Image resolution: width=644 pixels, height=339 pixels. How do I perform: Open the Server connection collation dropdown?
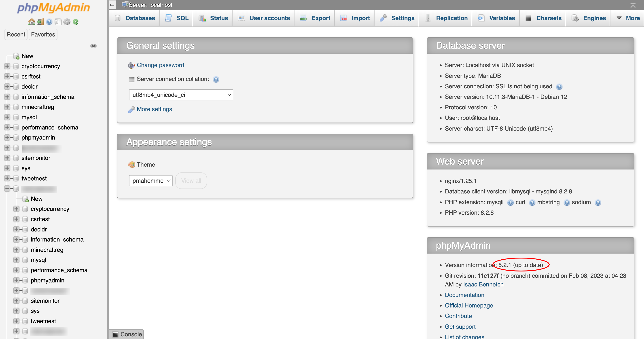pyautogui.click(x=180, y=95)
